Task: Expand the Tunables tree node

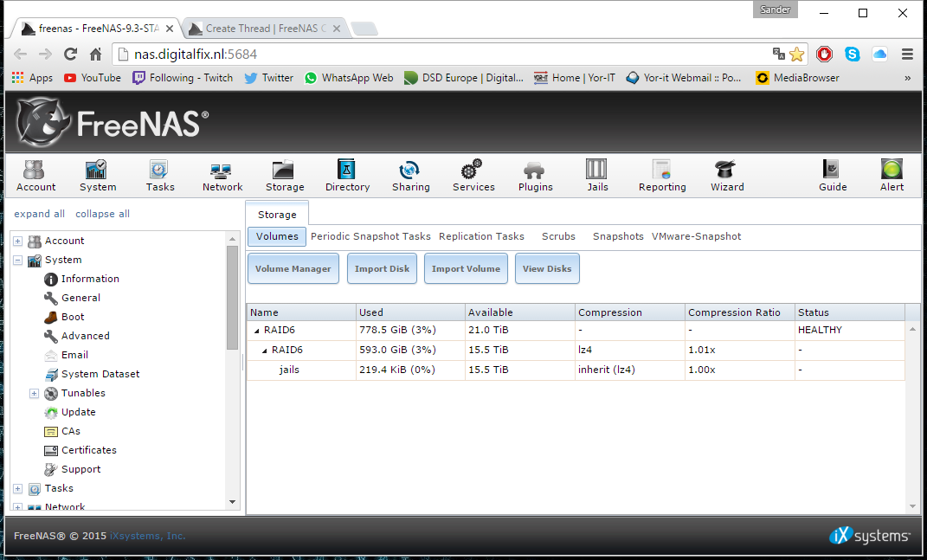Action: pyautogui.click(x=35, y=393)
